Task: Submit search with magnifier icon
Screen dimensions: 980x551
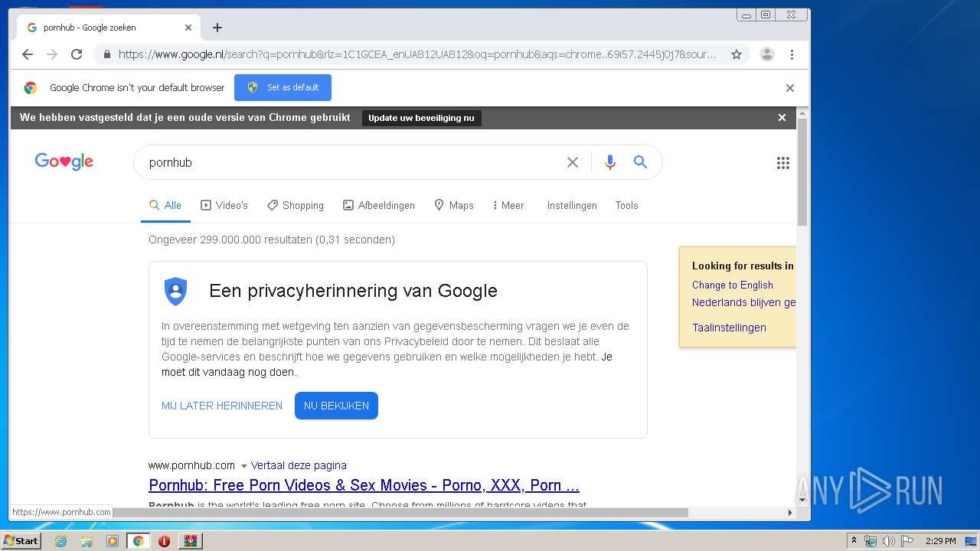Action: point(641,162)
